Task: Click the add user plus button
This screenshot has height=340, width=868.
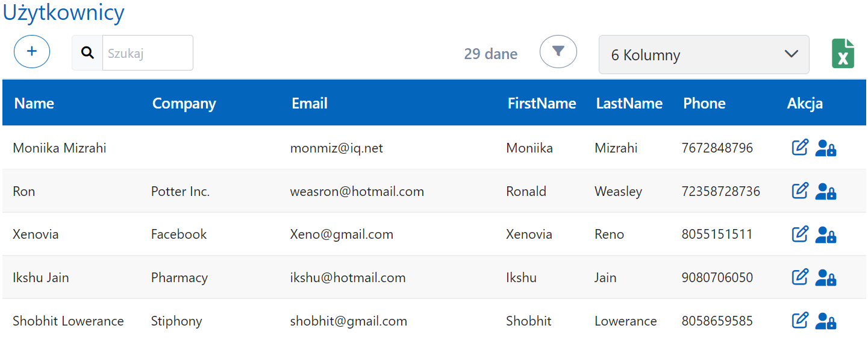Action: click(x=32, y=52)
